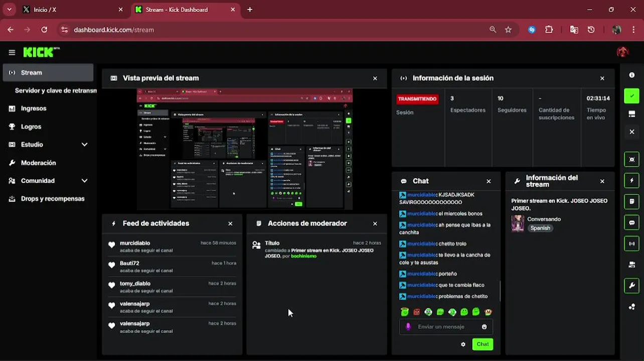Insert the first green emote with hat

(405, 312)
